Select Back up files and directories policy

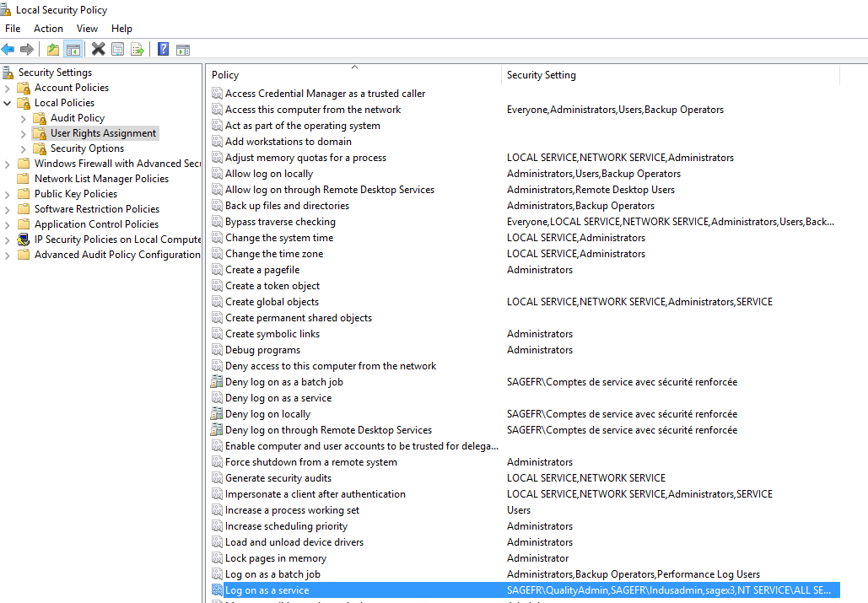coord(287,206)
